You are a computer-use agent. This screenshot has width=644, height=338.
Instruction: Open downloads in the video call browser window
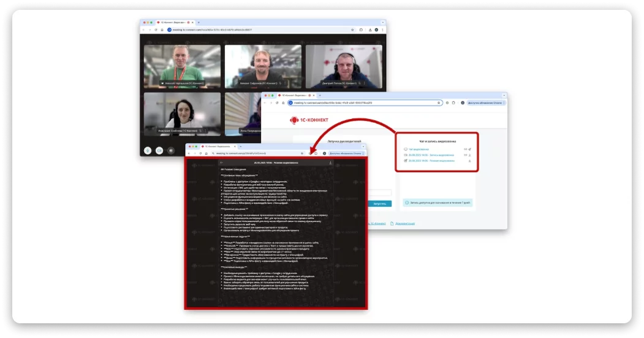point(370,29)
